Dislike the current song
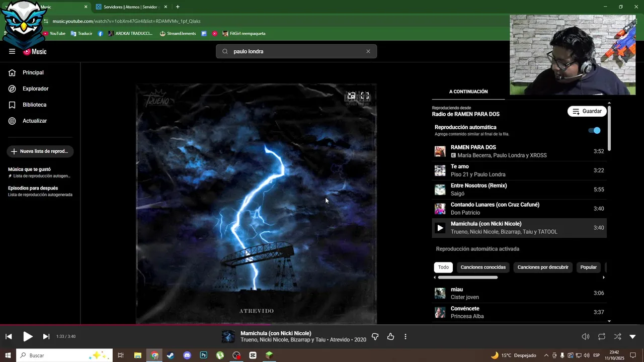Image resolution: width=644 pixels, height=362 pixels. click(375, 336)
